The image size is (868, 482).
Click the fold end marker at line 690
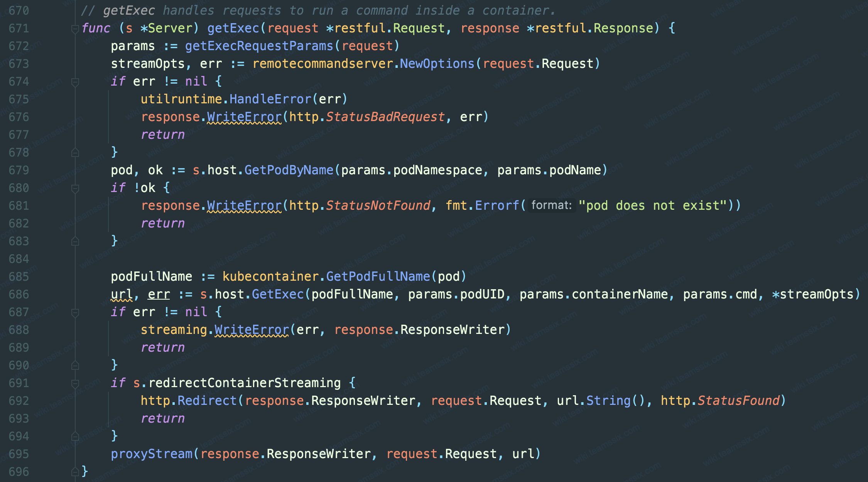coord(75,366)
